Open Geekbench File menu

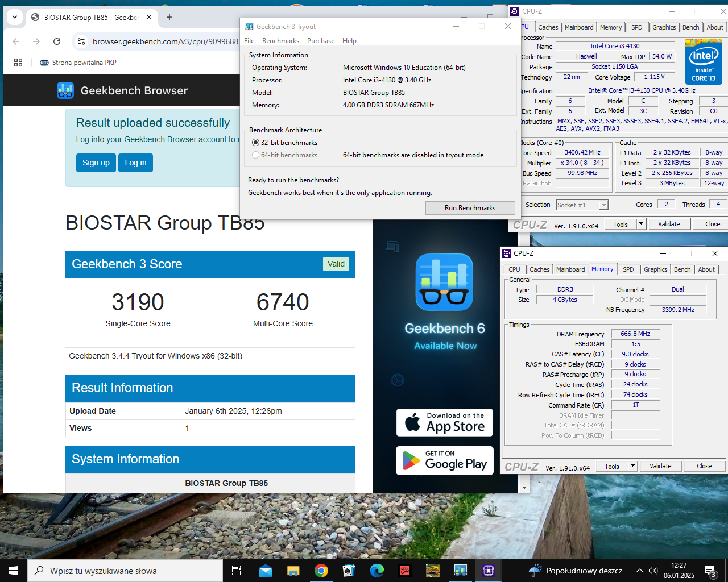click(249, 41)
